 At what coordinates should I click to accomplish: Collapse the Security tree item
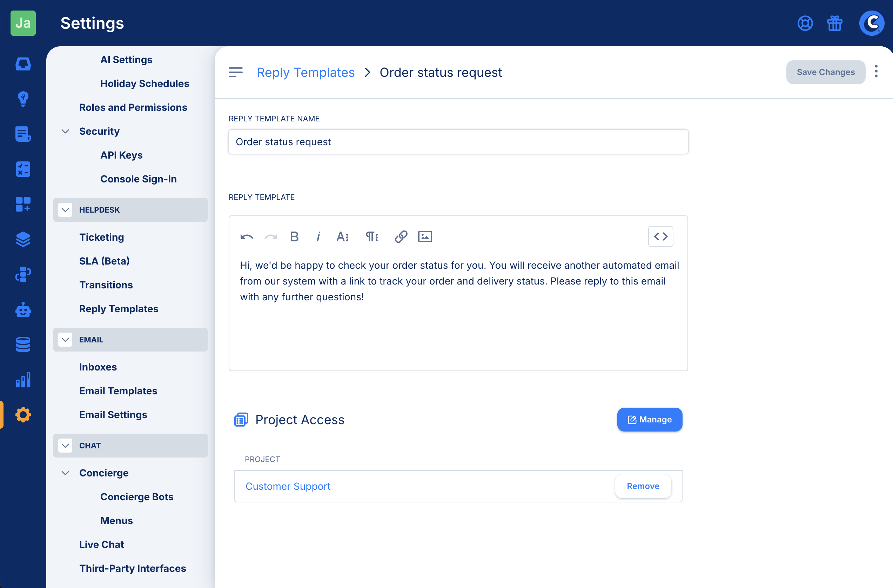(x=65, y=131)
